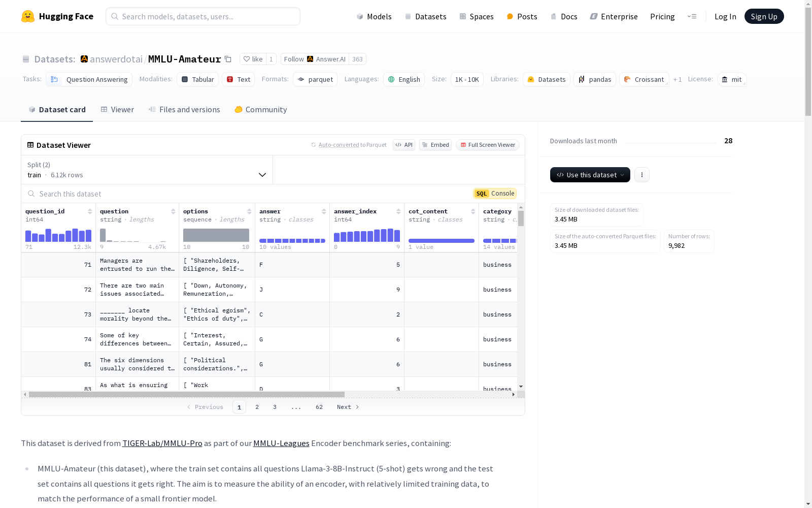
Task: Click the answerdotai organization avatar icon
Action: click(84, 59)
